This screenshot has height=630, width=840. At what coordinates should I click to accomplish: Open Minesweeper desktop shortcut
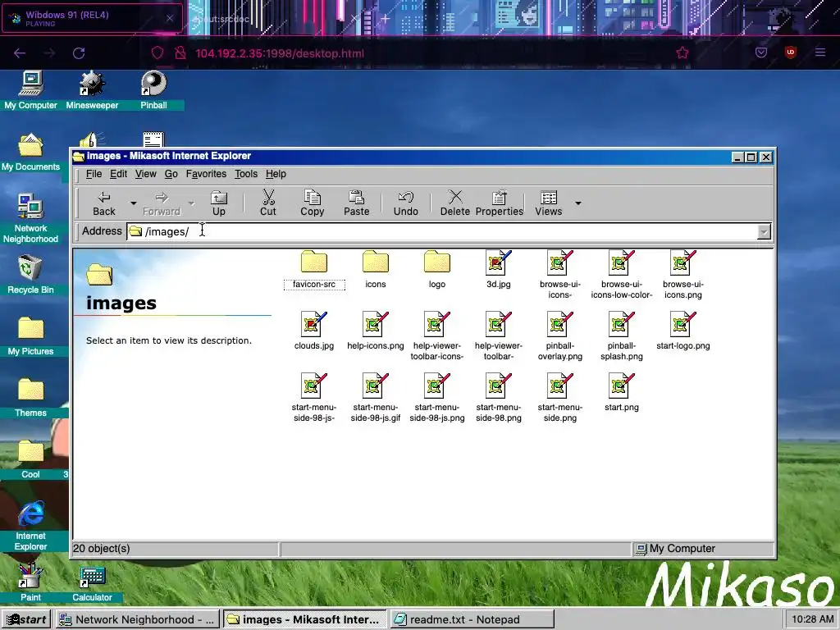(x=92, y=91)
